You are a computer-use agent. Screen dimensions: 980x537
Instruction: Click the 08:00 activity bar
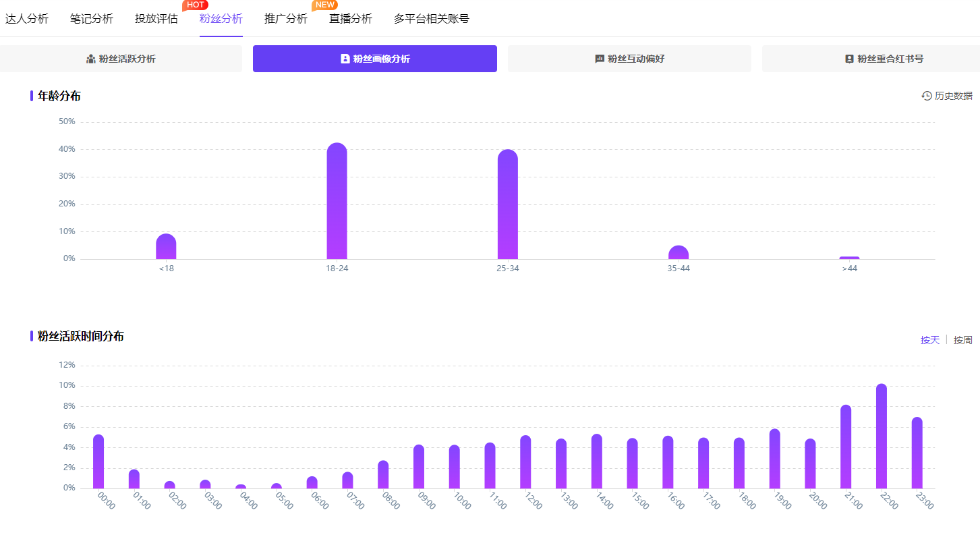click(383, 474)
